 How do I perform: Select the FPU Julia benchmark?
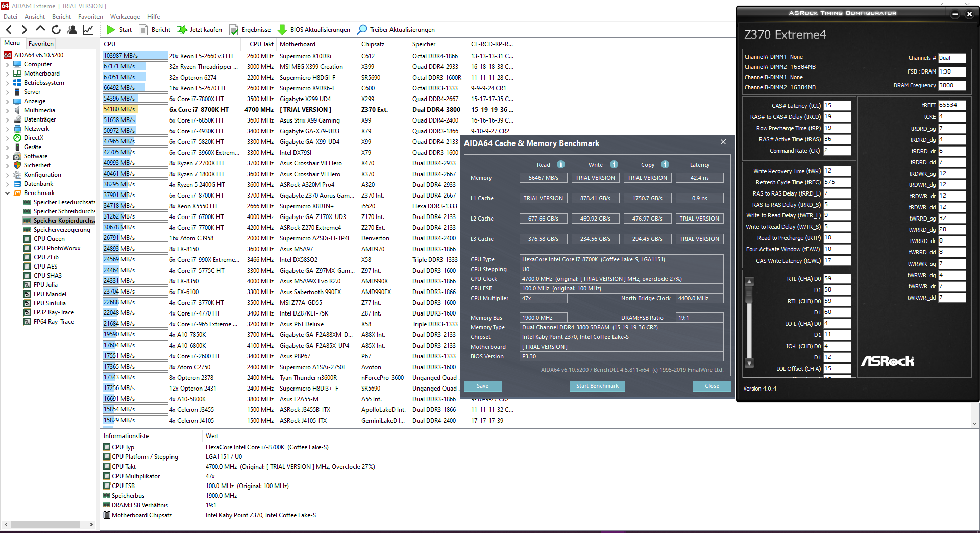point(45,285)
